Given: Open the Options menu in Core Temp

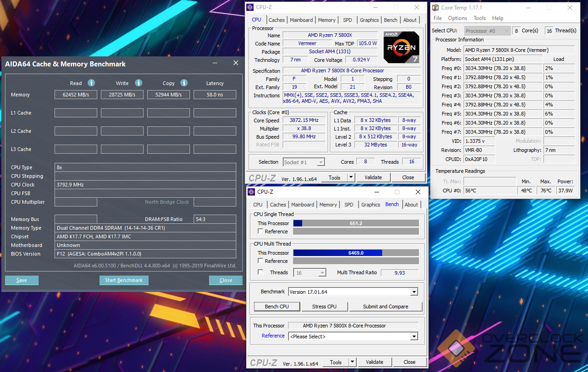Looking at the screenshot, I should click(457, 18).
